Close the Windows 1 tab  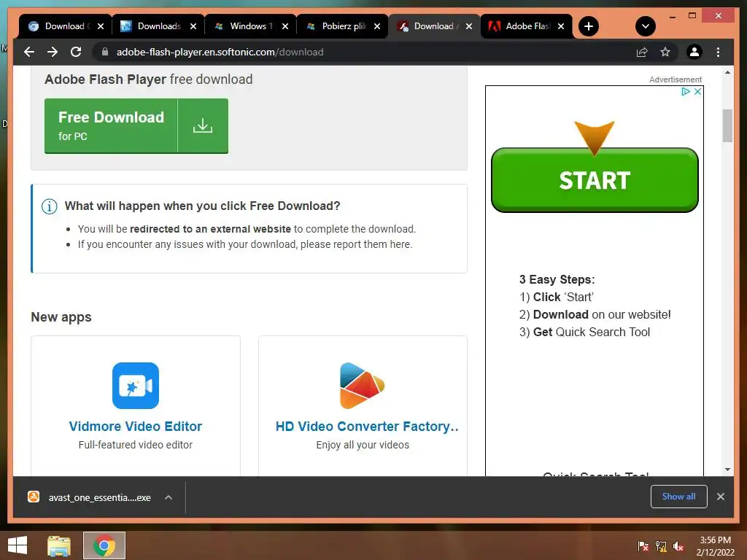point(285,26)
